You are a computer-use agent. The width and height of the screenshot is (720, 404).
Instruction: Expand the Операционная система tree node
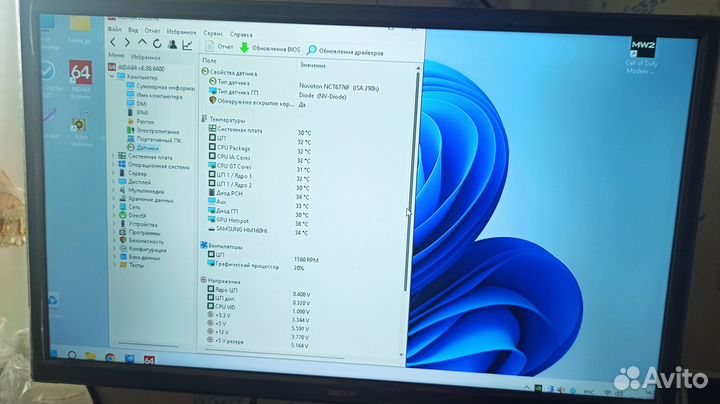(113, 164)
